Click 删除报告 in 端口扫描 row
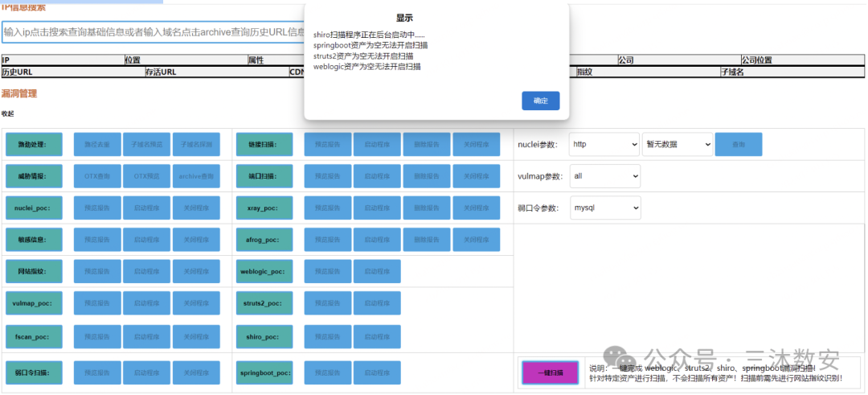Image resolution: width=868 pixels, height=395 pixels. [x=427, y=176]
